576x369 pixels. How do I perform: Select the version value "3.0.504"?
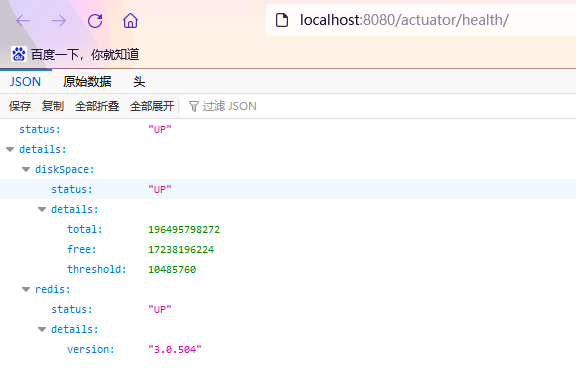(x=174, y=349)
